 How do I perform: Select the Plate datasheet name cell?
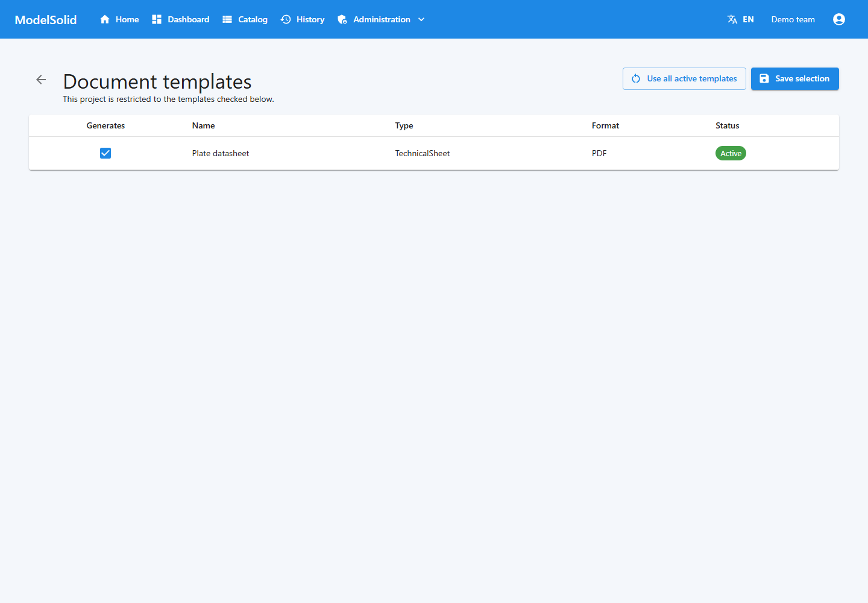coord(221,153)
